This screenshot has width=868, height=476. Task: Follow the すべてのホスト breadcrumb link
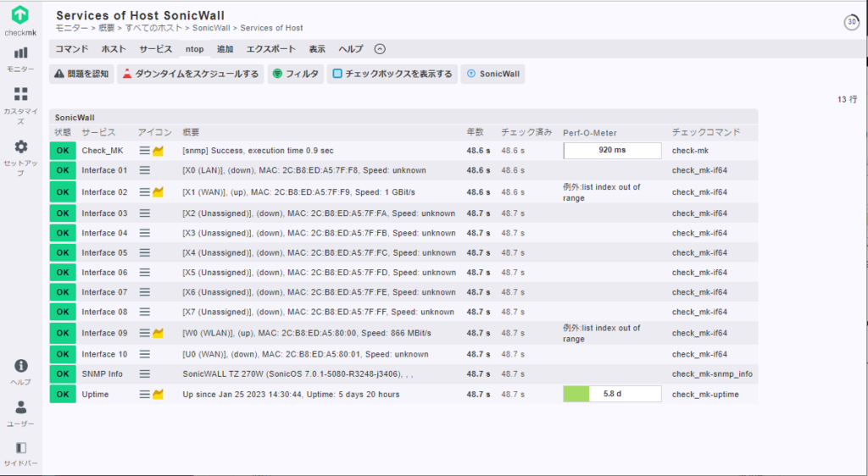click(x=155, y=28)
